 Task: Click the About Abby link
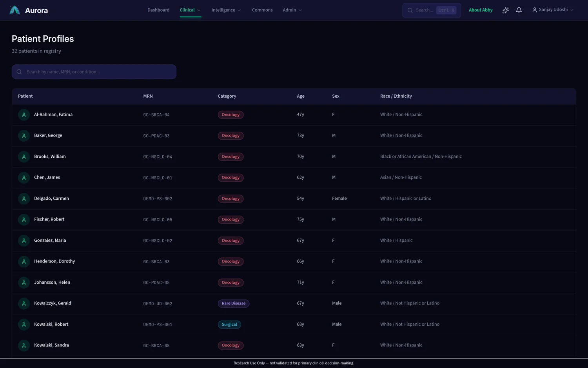(481, 10)
